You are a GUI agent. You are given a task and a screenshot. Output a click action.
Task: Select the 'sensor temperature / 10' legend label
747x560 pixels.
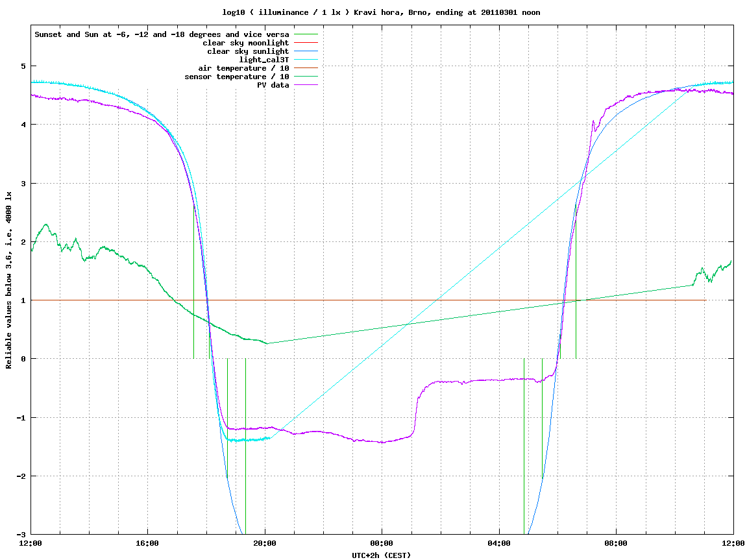click(x=237, y=77)
